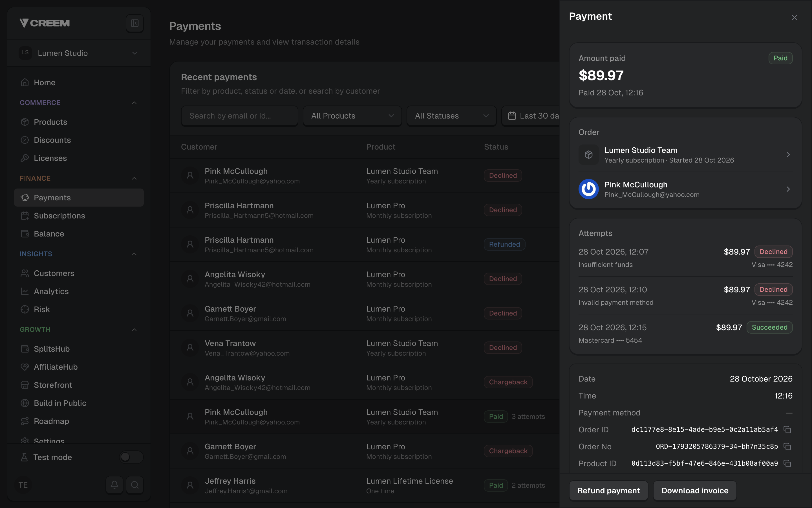Viewport: 812px width, 508px height.
Task: Focus the Search by email or id field
Action: click(x=239, y=116)
